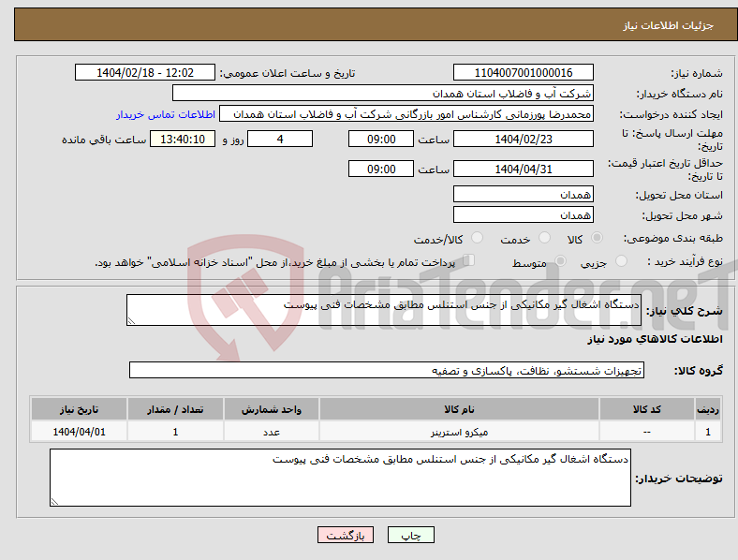The height and width of the screenshot is (560, 738).
Task: Click the buyer name field شرکت آب و فاضلاب
Action: coord(383,93)
